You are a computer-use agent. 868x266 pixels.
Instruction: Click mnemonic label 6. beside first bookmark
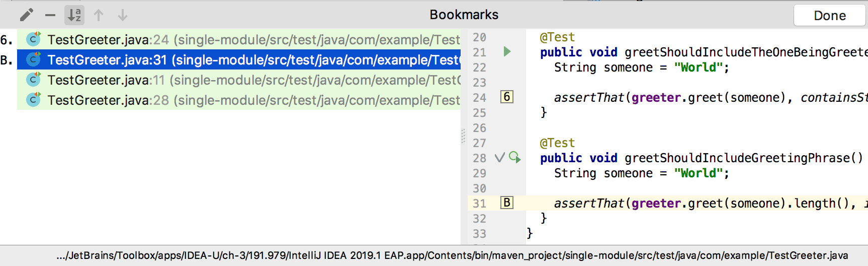tap(7, 40)
